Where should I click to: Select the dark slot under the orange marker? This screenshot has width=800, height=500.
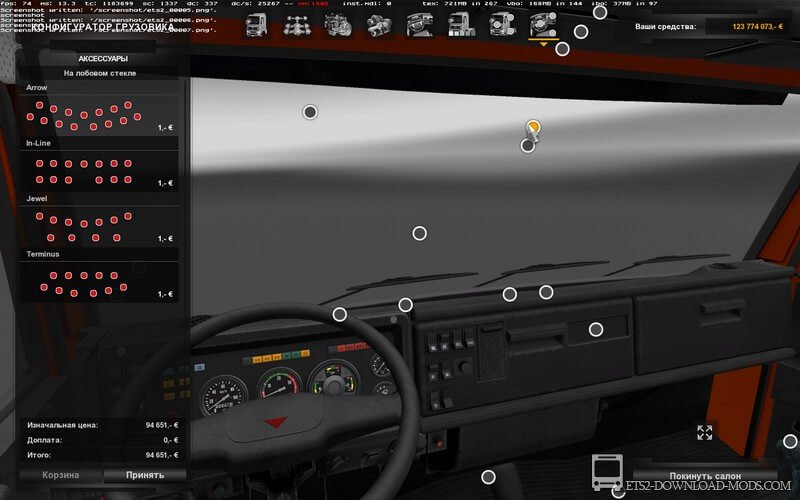click(x=528, y=146)
